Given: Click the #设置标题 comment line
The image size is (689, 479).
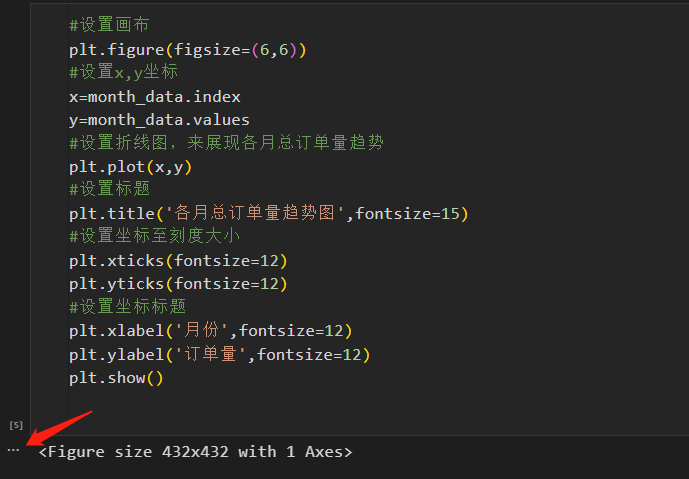Looking at the screenshot, I should click(x=109, y=189).
